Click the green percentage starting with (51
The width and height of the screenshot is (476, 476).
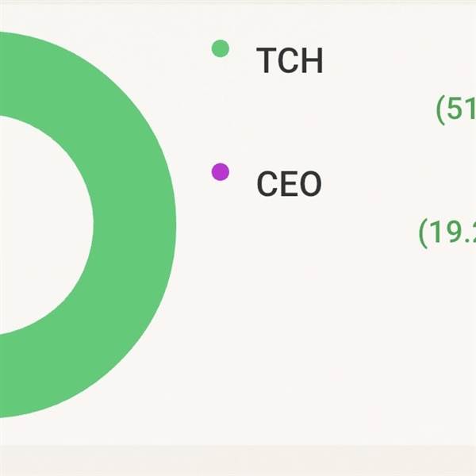click(x=456, y=109)
